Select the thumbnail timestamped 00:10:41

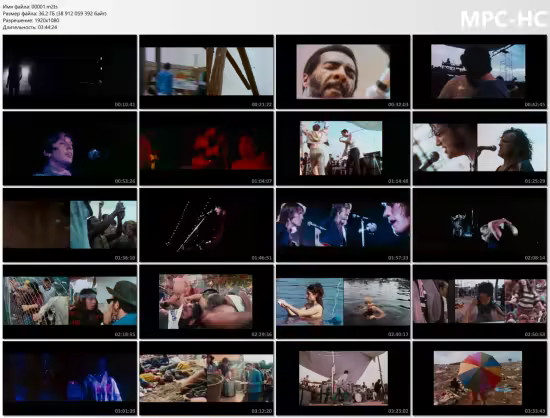click(70, 72)
